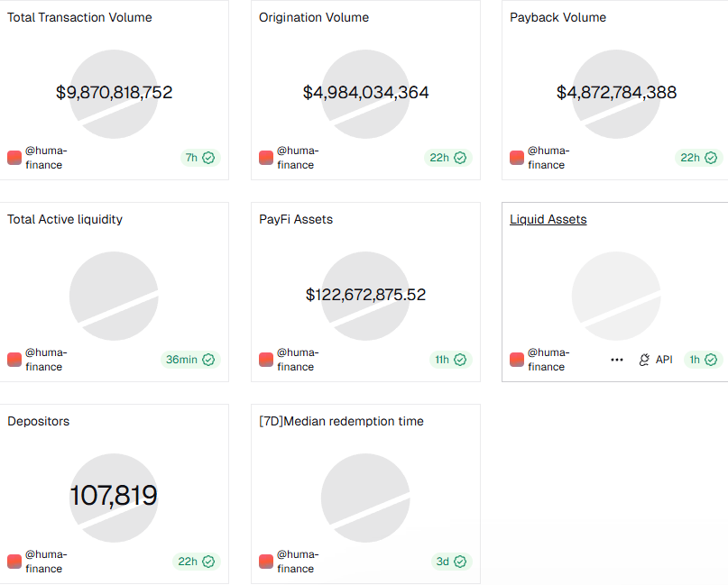Click the 22h badge on Origination Volume
728x585 pixels.
[448, 158]
